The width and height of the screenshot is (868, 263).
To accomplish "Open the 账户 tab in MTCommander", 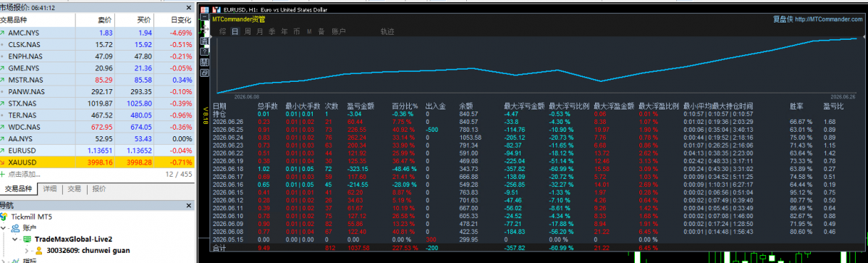I will pyautogui.click(x=338, y=32).
